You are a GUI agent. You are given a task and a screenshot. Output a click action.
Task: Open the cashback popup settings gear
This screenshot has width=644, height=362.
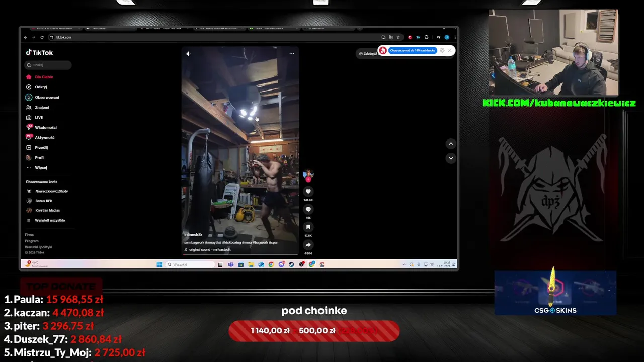pos(442,50)
